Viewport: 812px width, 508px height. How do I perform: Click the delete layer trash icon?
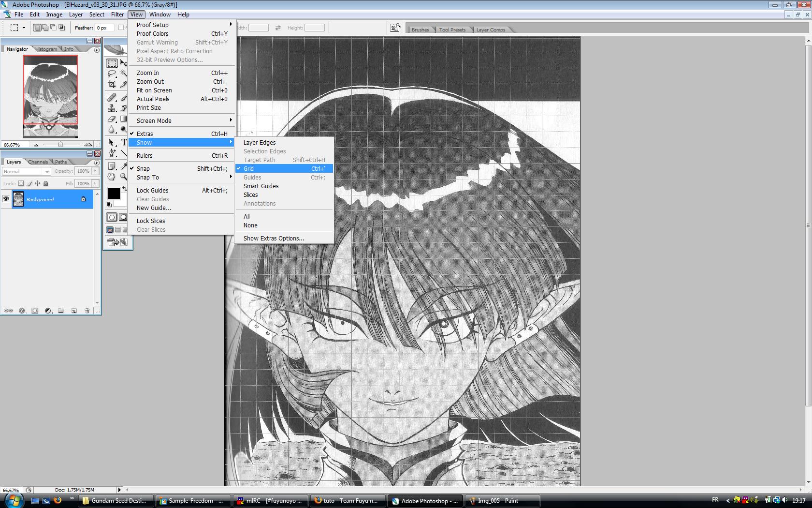pyautogui.click(x=87, y=311)
